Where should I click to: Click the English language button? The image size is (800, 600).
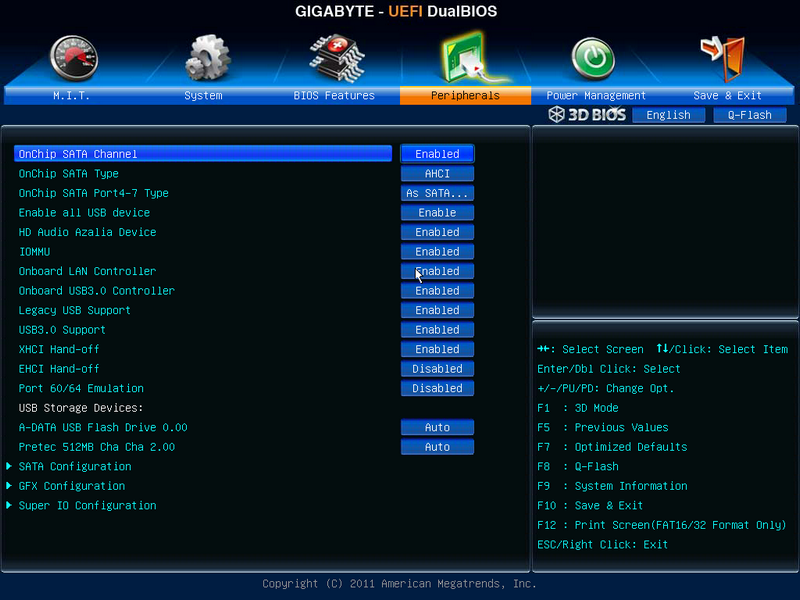[668, 115]
